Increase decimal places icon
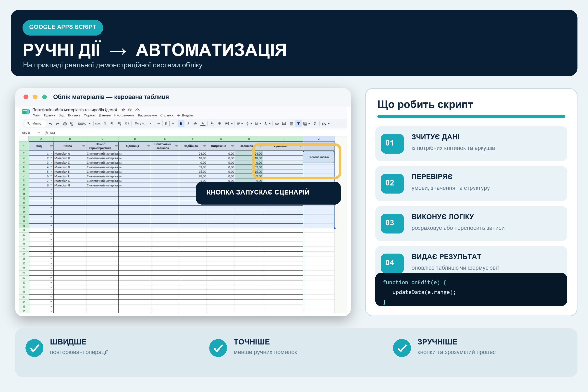 coord(120,123)
